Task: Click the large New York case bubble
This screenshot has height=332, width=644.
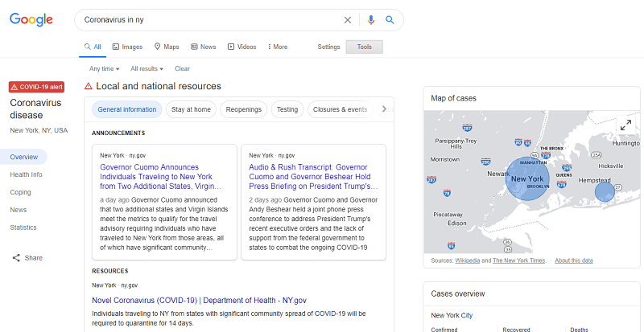Action: tap(527, 178)
